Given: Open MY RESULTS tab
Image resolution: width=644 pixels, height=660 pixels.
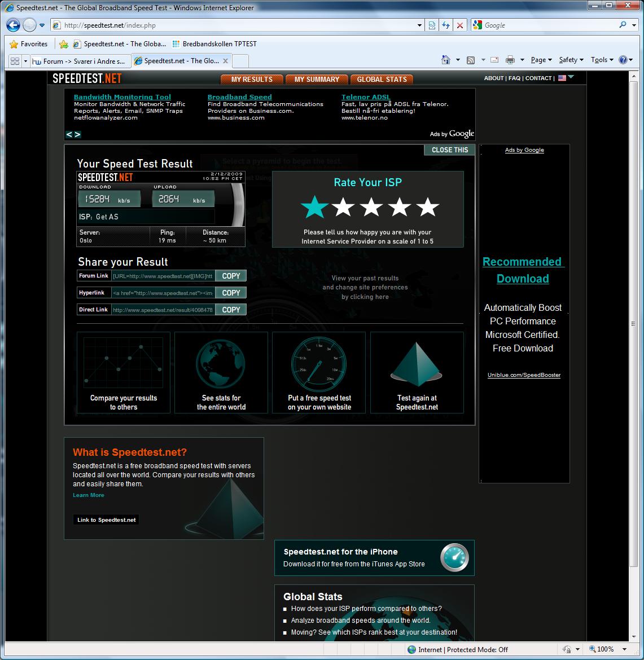Looking at the screenshot, I should (252, 79).
